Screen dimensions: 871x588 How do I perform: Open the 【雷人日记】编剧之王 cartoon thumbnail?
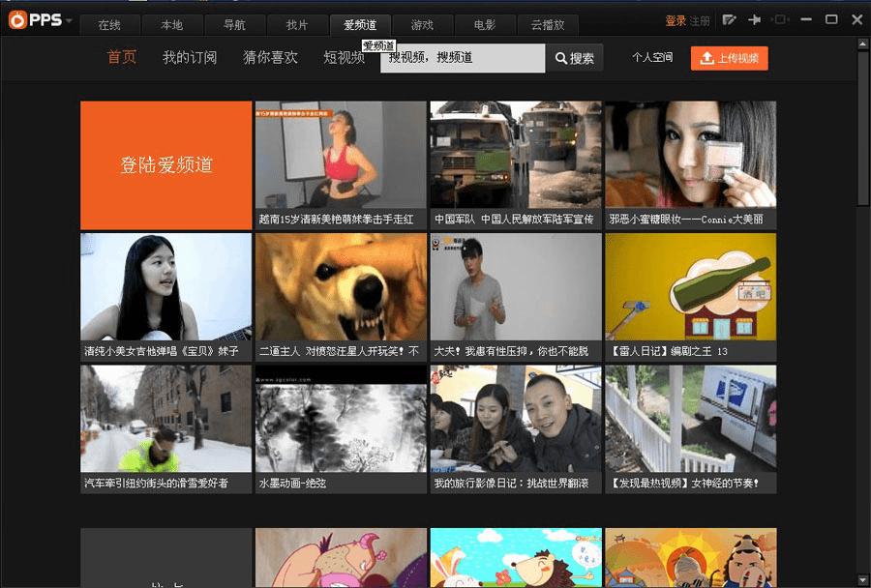[690, 286]
